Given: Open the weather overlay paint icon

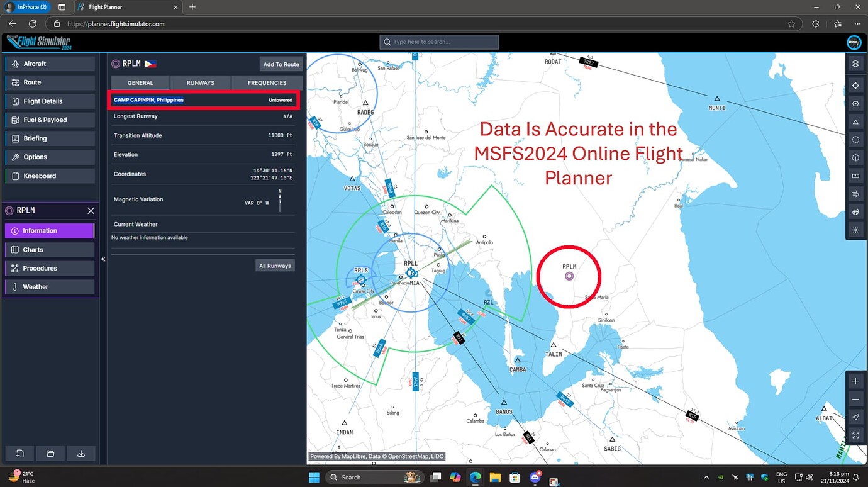Looking at the screenshot, I should (855, 211).
